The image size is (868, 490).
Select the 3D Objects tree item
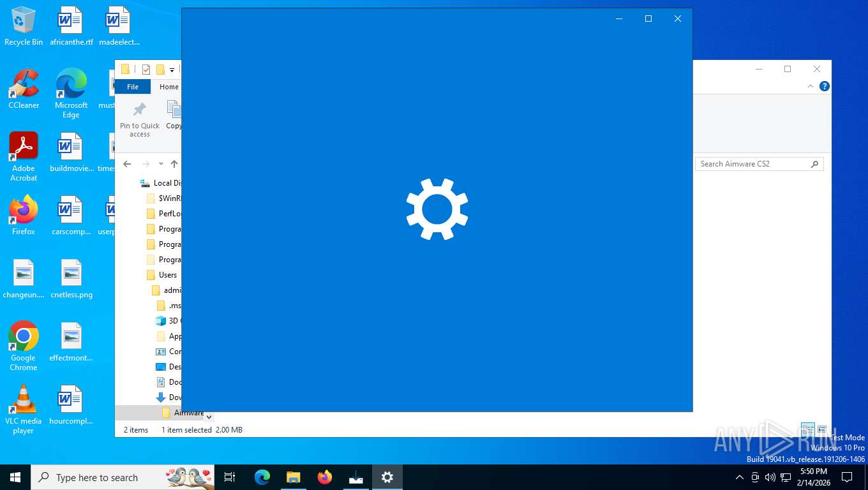tap(168, 321)
